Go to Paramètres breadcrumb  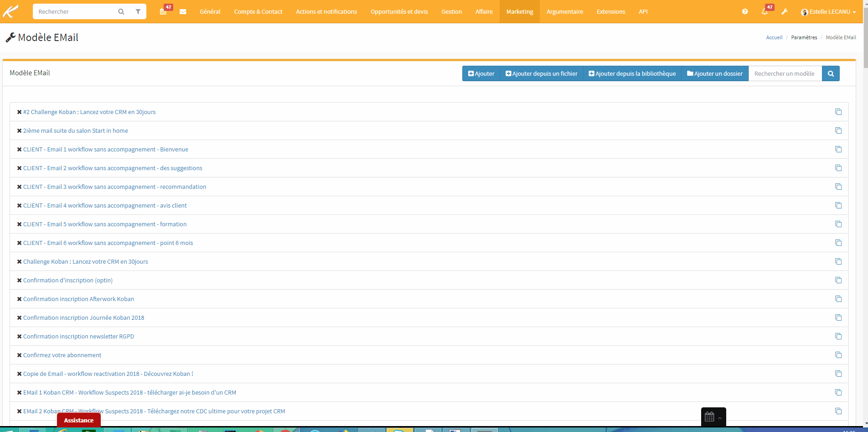coord(804,37)
